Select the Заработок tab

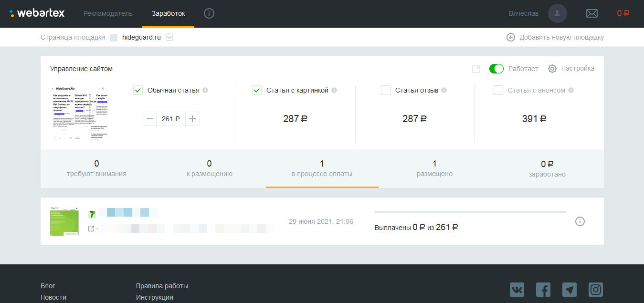(168, 13)
